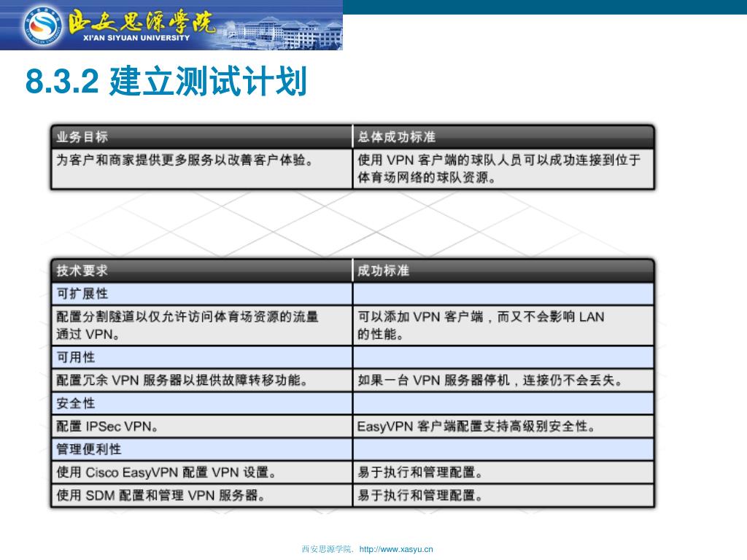747x560 pixels.
Task: Select cell 配置冗余 VPN 服务器以提供故障转移功能
Action: point(202,380)
